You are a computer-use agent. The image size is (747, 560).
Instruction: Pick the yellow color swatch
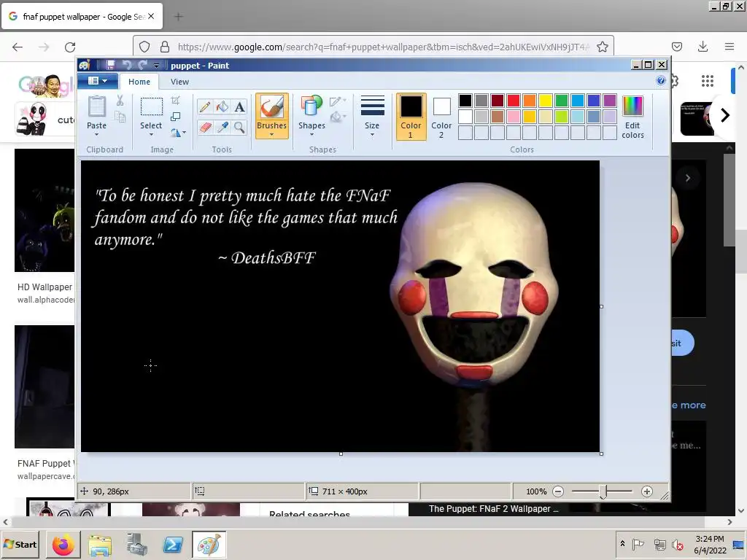[546, 101]
